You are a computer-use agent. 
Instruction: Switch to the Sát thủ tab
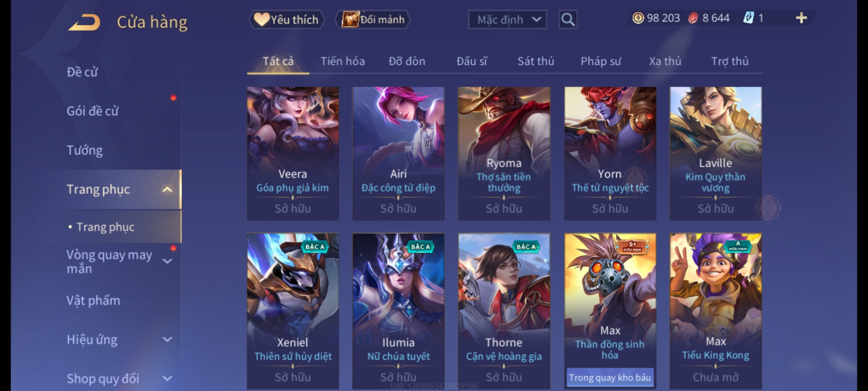tap(536, 61)
